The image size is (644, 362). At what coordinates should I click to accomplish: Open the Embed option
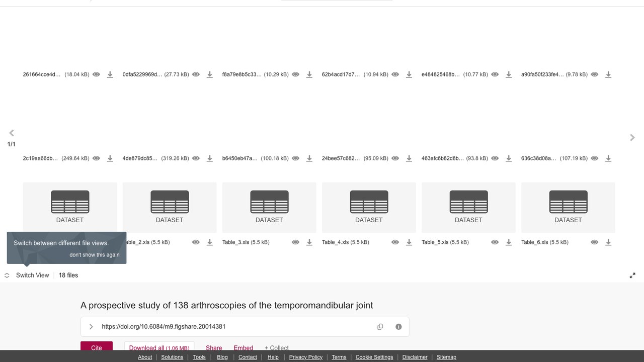(x=244, y=348)
